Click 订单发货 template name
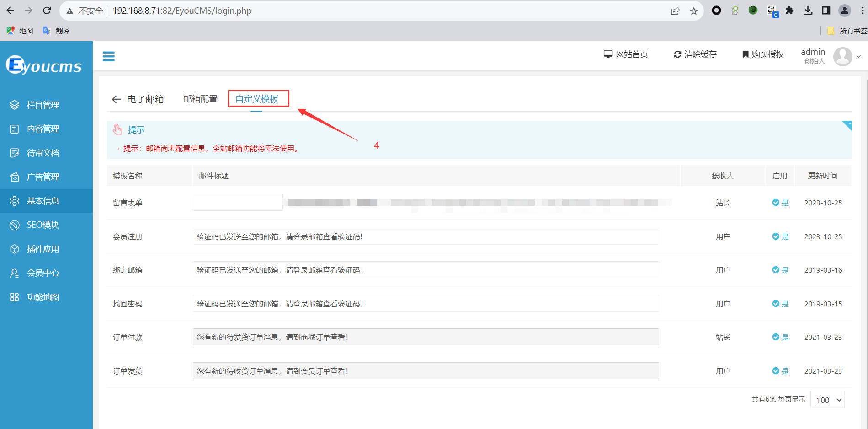 point(128,371)
